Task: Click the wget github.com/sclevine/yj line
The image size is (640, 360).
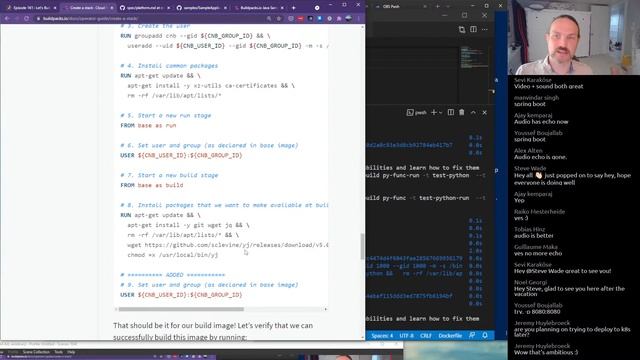Action: pyautogui.click(x=227, y=245)
